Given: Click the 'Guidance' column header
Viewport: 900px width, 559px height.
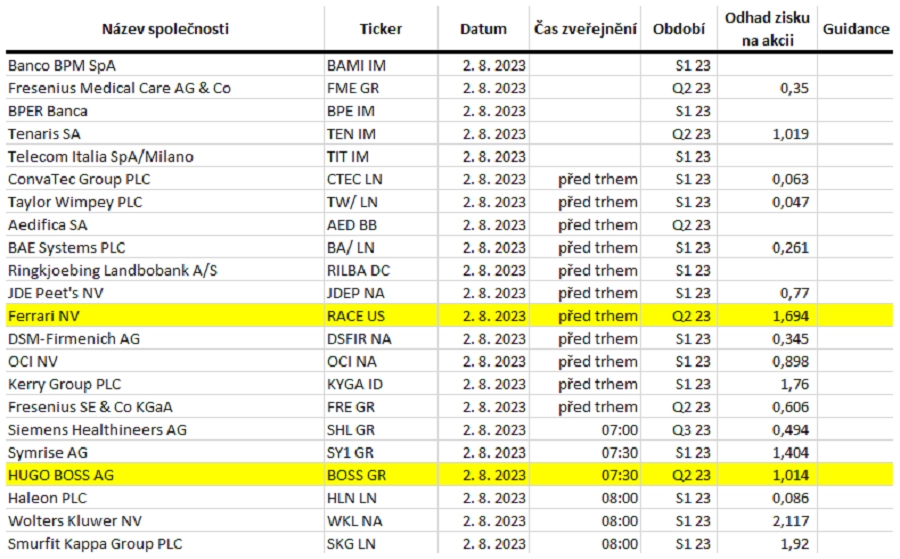Looking at the screenshot, I should pos(856,29).
